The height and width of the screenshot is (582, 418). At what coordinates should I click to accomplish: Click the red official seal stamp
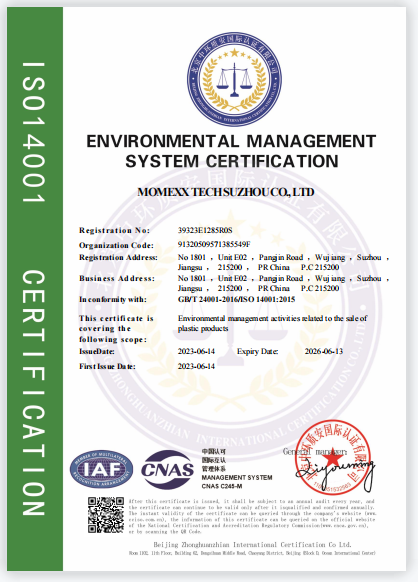tap(333, 456)
